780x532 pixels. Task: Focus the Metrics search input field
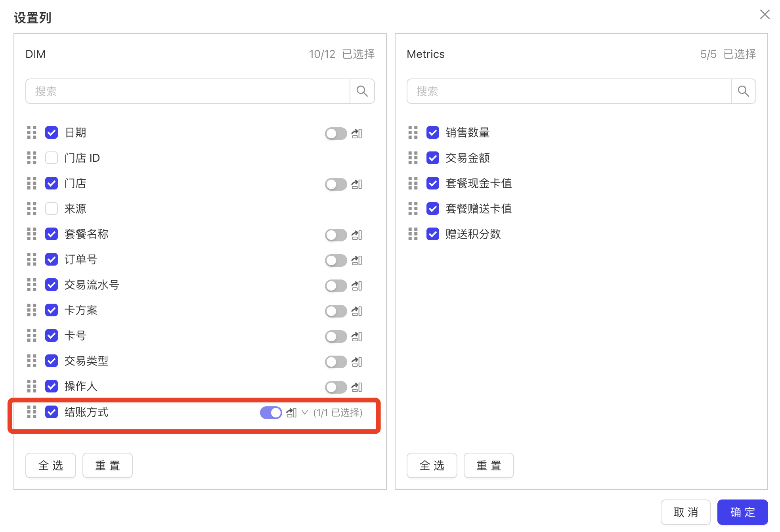pyautogui.click(x=569, y=91)
